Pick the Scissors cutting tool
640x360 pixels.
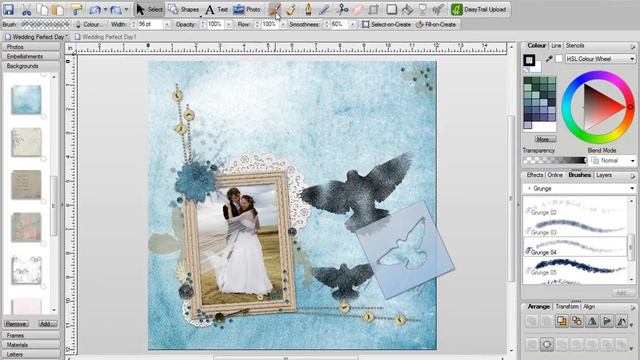(x=342, y=9)
